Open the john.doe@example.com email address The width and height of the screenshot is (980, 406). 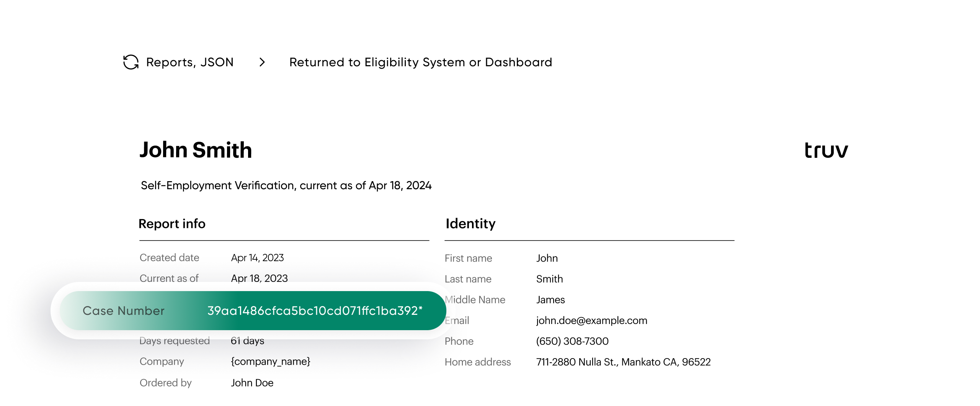pos(591,321)
